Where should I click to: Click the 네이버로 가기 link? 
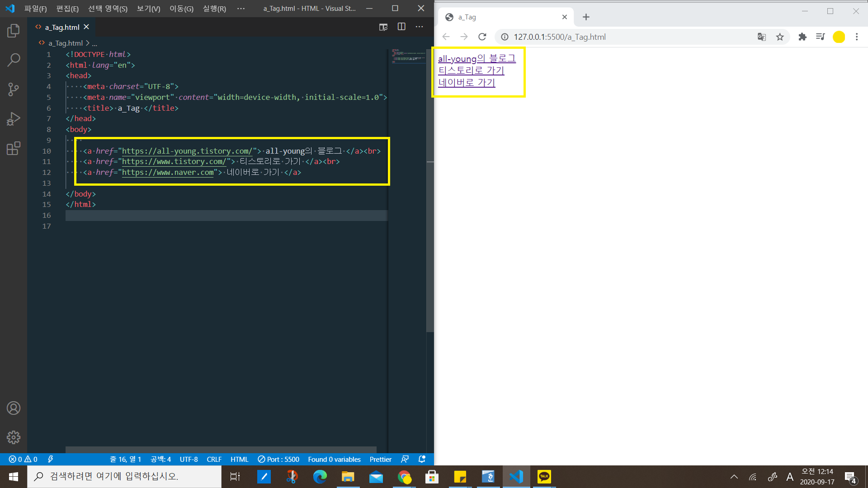(x=467, y=82)
